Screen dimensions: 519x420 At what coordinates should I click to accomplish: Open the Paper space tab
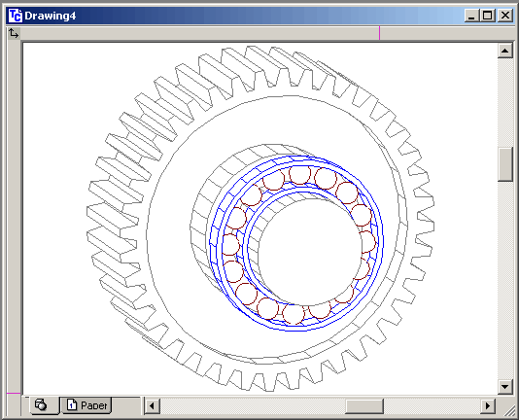87,405
